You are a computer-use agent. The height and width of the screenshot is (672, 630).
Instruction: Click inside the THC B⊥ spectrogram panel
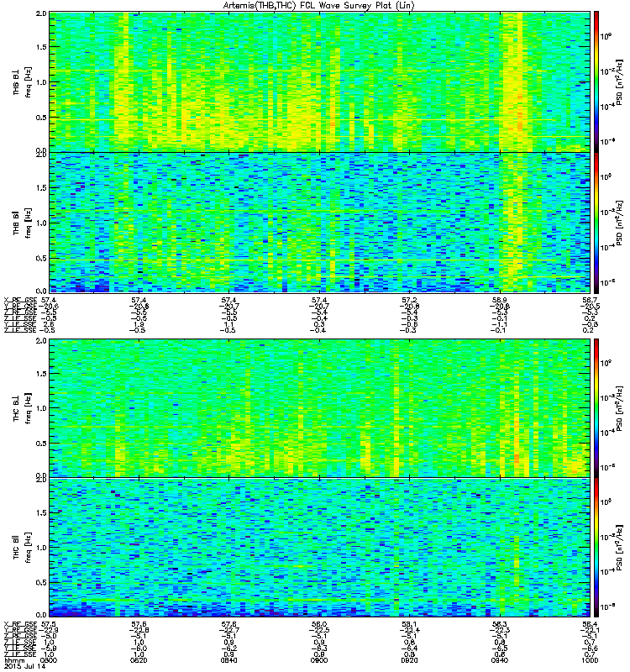(320, 408)
